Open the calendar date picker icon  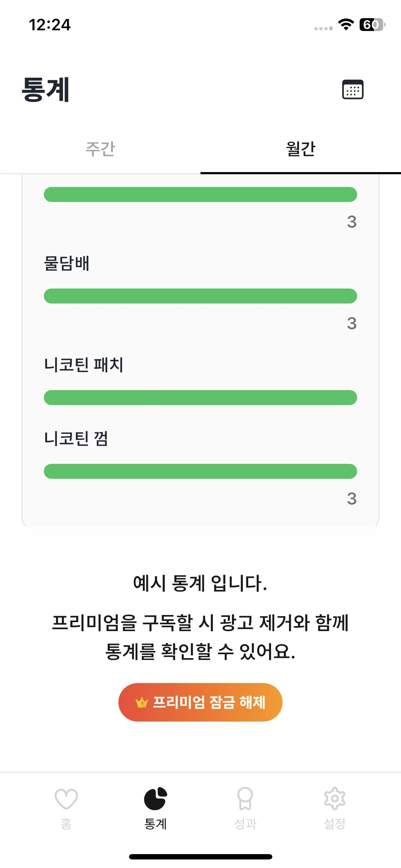click(353, 89)
